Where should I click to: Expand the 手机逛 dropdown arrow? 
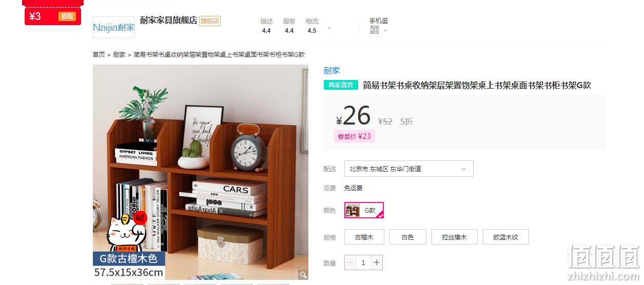point(385,31)
